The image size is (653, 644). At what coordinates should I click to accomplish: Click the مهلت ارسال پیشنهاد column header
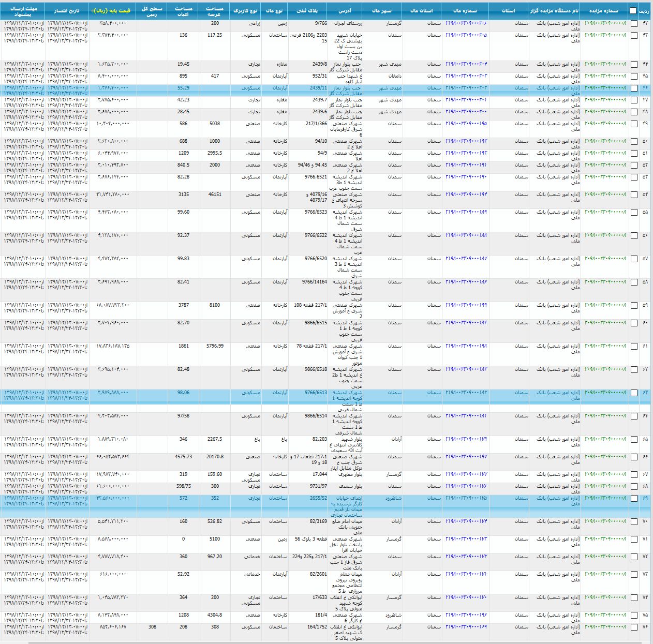(24, 11)
